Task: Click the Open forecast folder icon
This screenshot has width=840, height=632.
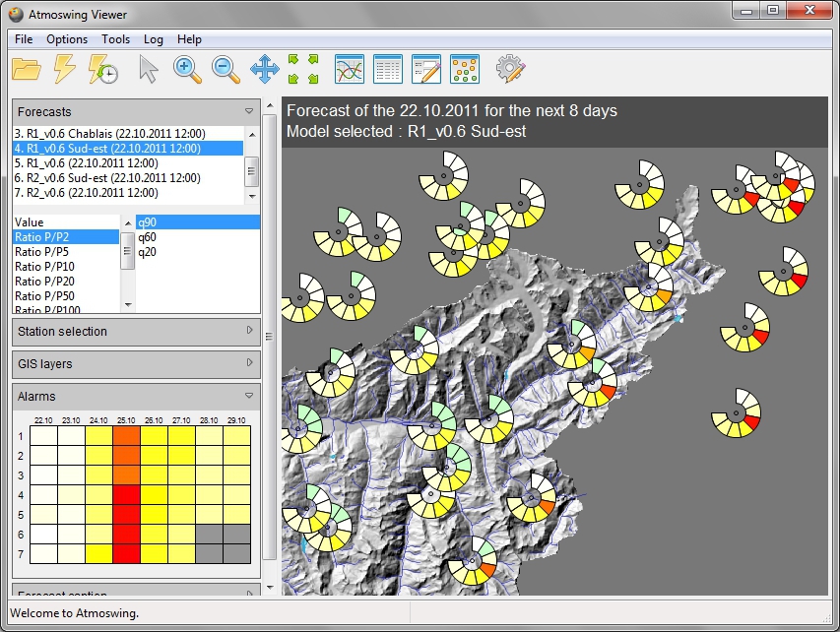Action: (x=27, y=69)
